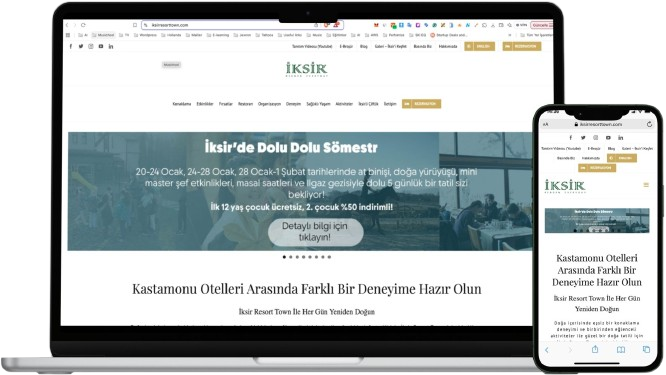This screenshot has width=666, height=375.
Task: Open the hamburger menu on the phone site
Action: point(646,185)
